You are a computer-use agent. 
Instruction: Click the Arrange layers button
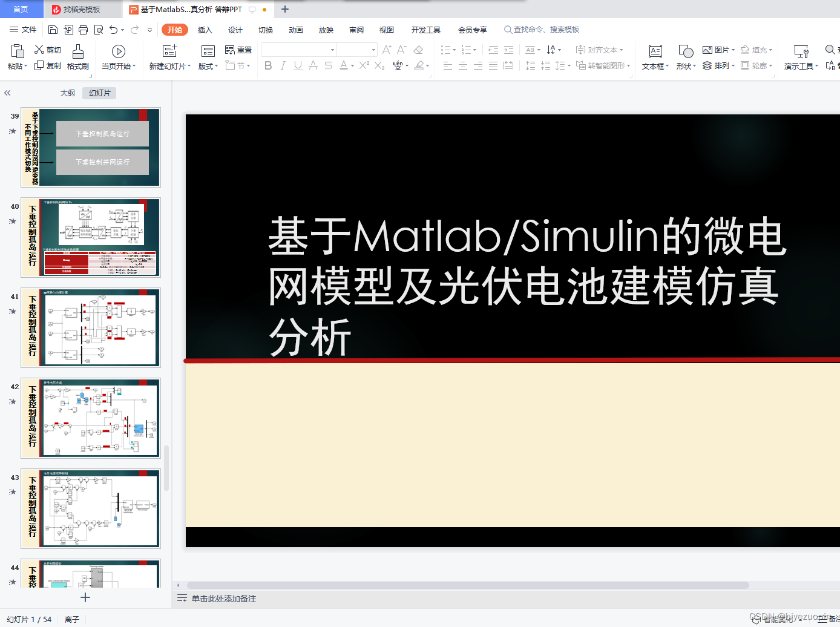tap(718, 65)
